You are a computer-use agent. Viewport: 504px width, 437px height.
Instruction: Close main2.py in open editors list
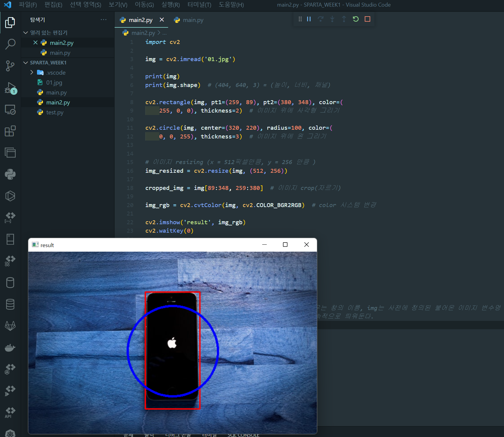pos(35,42)
